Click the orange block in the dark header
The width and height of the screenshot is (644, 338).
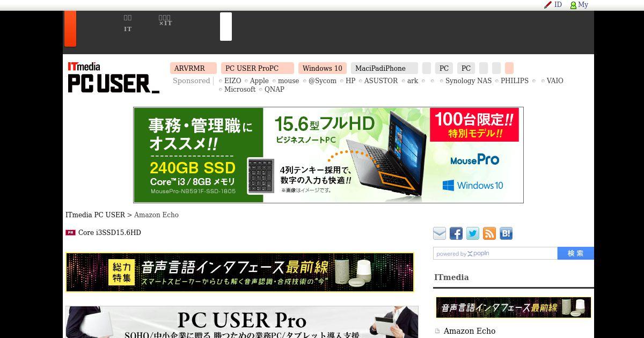[x=70, y=28]
